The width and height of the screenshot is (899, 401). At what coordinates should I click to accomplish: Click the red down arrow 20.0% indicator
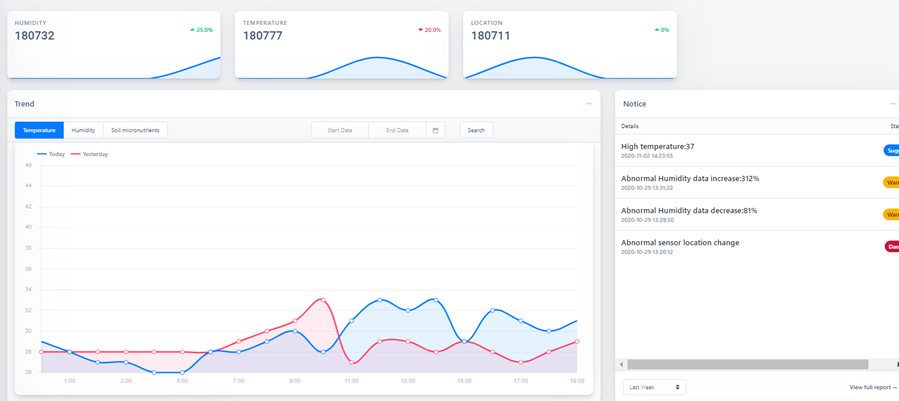coord(429,30)
